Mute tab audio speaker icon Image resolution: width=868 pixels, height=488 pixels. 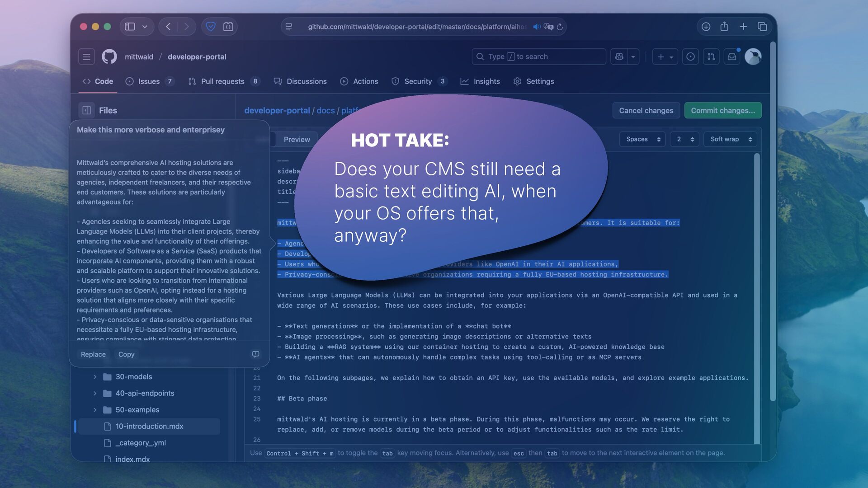coord(537,27)
